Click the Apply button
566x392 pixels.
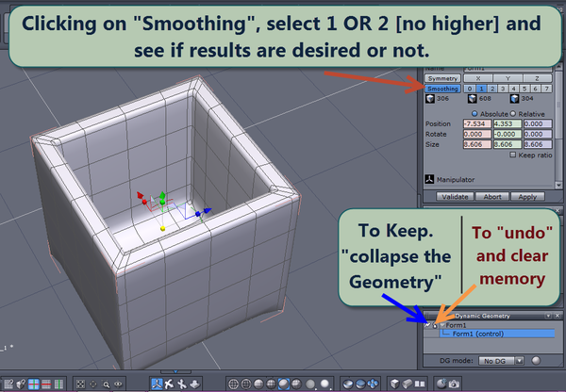coord(527,197)
